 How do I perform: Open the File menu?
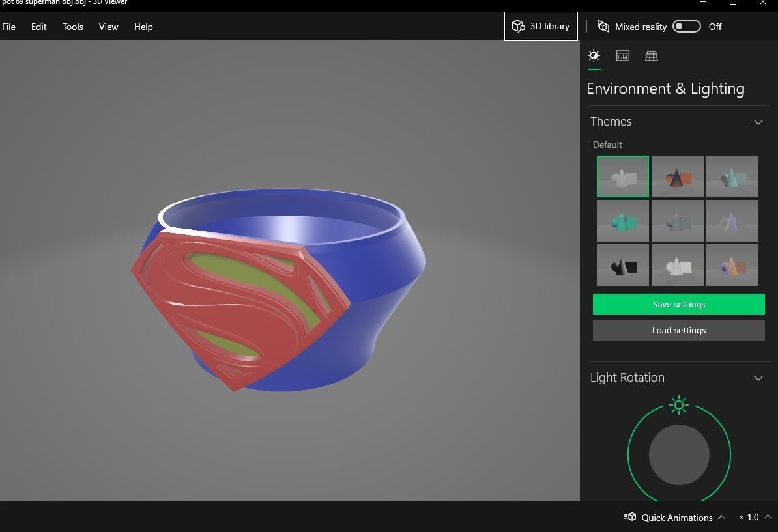coord(9,27)
